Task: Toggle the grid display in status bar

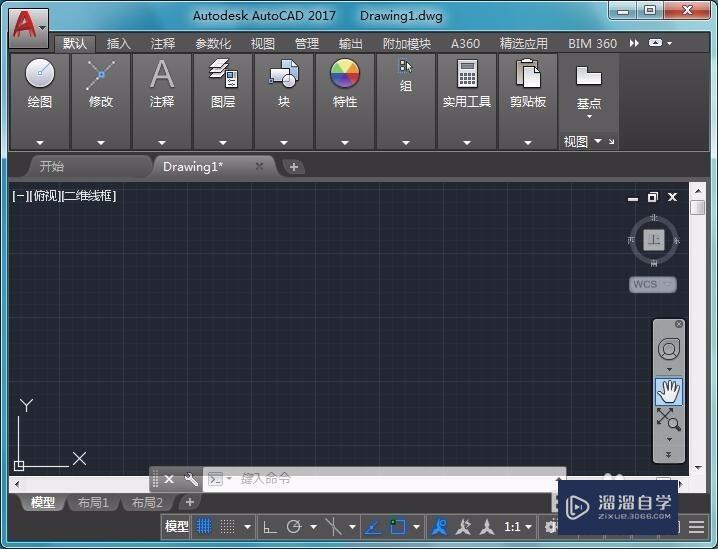Action: pyautogui.click(x=204, y=526)
